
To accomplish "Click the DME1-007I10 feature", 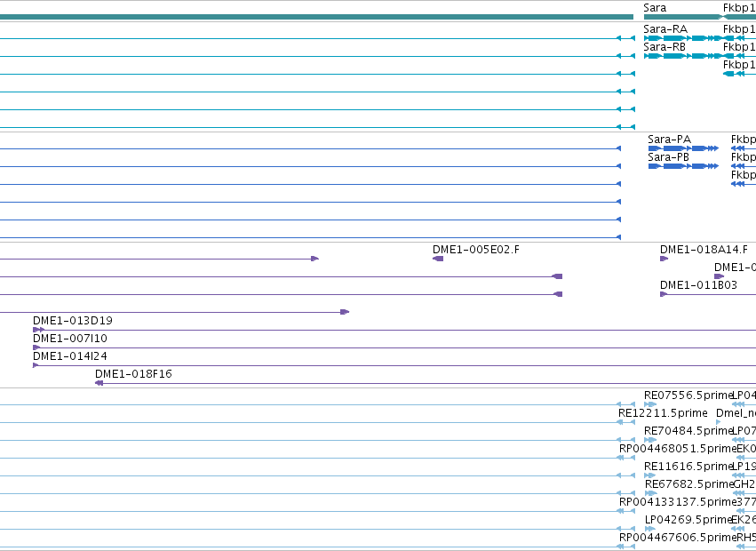I will point(394,347).
